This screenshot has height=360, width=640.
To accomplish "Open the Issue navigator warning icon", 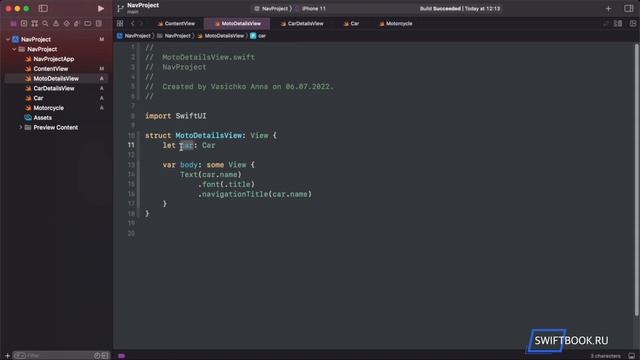I will point(56,24).
